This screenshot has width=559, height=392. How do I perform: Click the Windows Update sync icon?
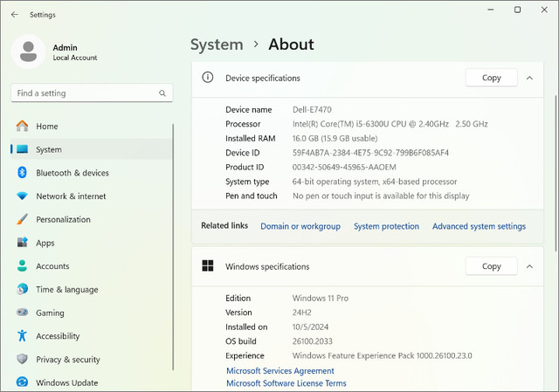click(x=22, y=382)
